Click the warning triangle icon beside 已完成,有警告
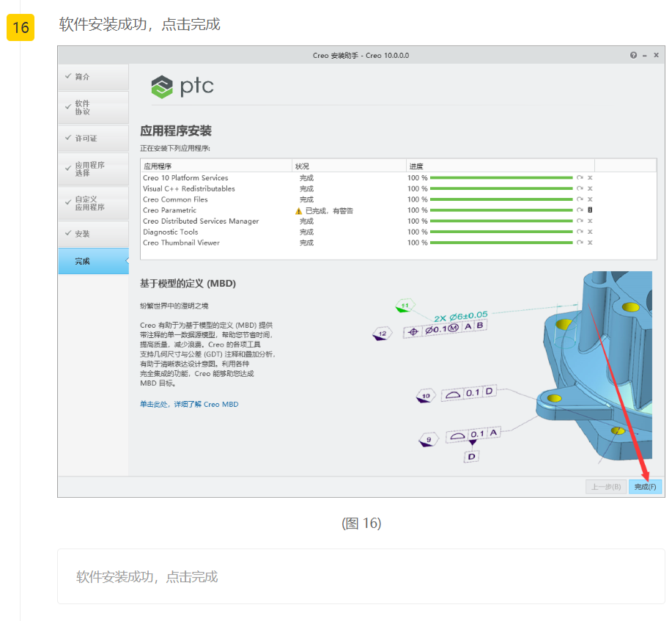The width and height of the screenshot is (672, 621). click(299, 211)
